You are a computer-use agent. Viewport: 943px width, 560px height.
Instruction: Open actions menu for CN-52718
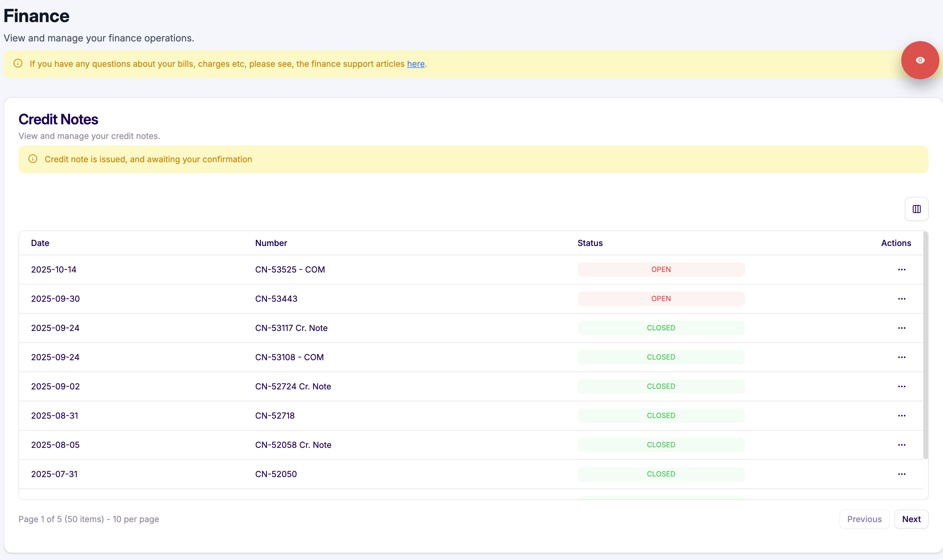coord(902,415)
